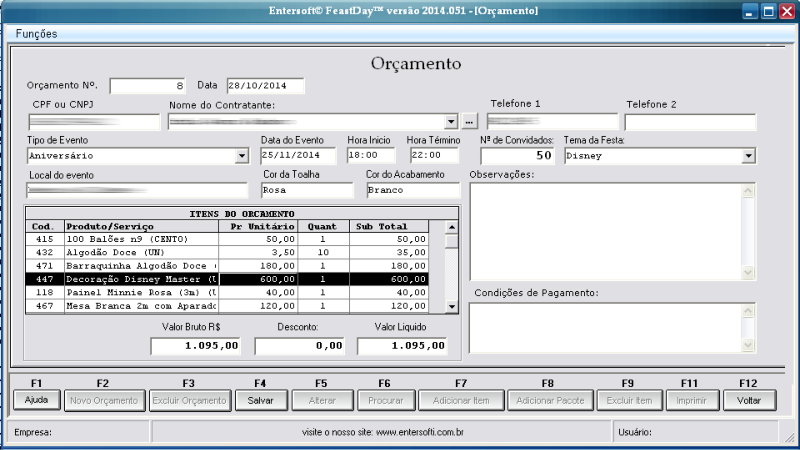Viewport: 800px width, 450px height.
Task: Click the items table scroll down arrow
Action: pyautogui.click(x=452, y=307)
